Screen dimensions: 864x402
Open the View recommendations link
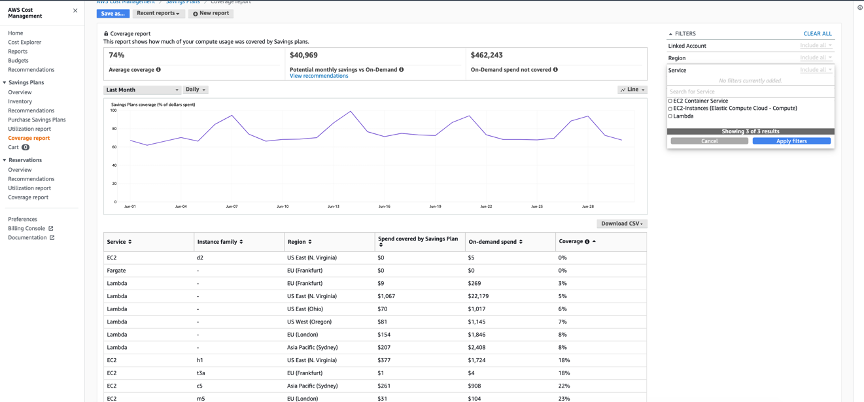[319, 76]
